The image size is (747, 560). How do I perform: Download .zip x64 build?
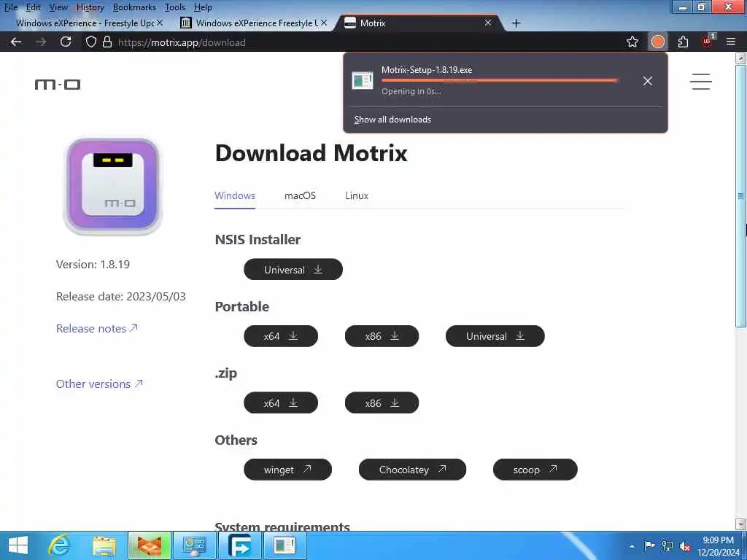pyautogui.click(x=281, y=402)
